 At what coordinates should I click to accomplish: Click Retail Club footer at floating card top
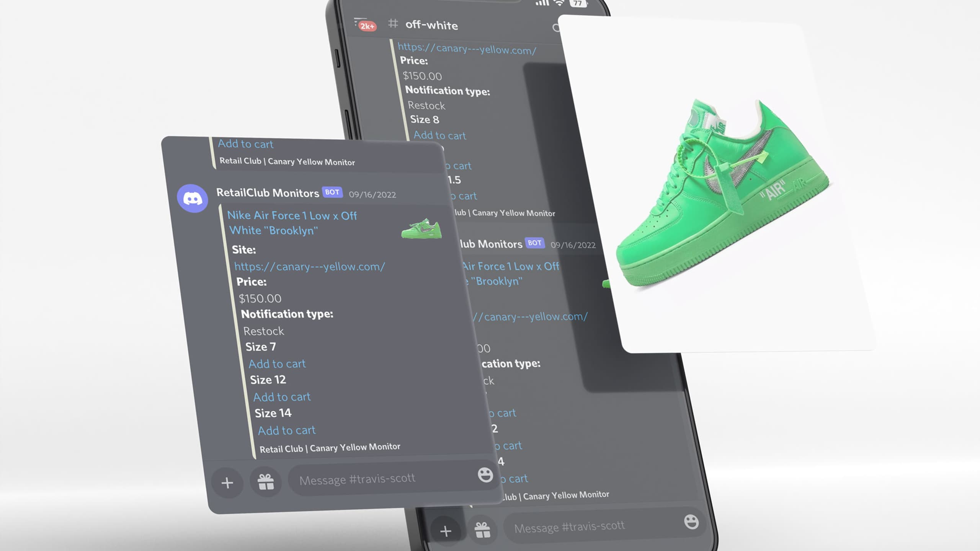tap(287, 161)
